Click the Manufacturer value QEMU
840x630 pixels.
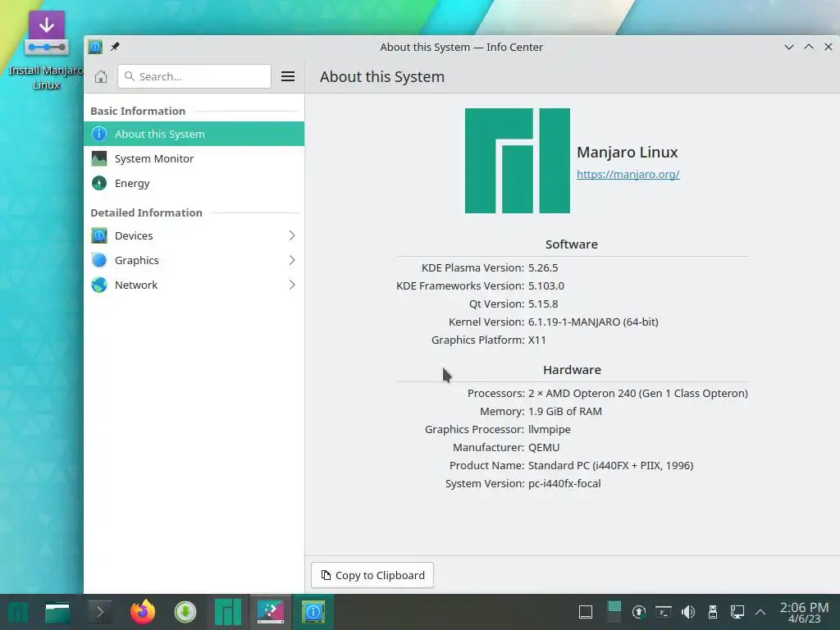pyautogui.click(x=544, y=447)
